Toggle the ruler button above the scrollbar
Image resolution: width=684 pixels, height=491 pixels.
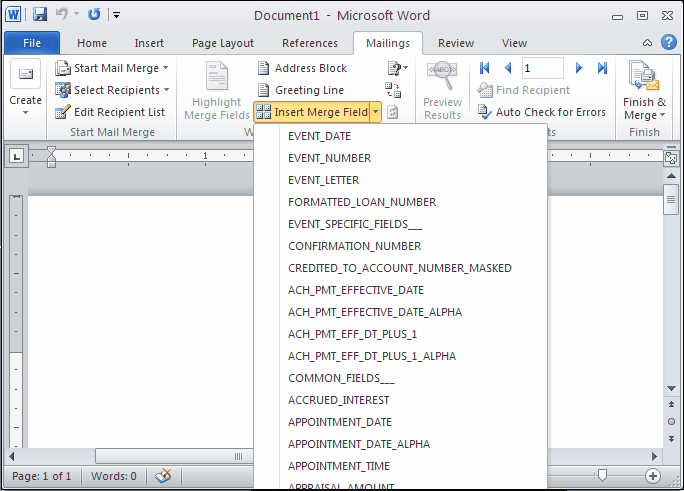point(671,158)
